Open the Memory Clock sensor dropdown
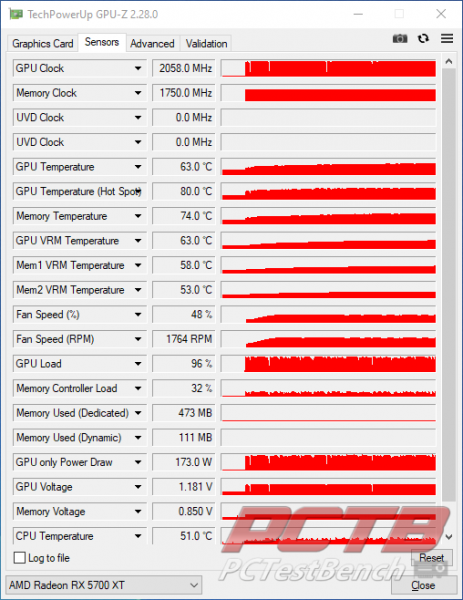463x600 pixels. pyautogui.click(x=138, y=93)
